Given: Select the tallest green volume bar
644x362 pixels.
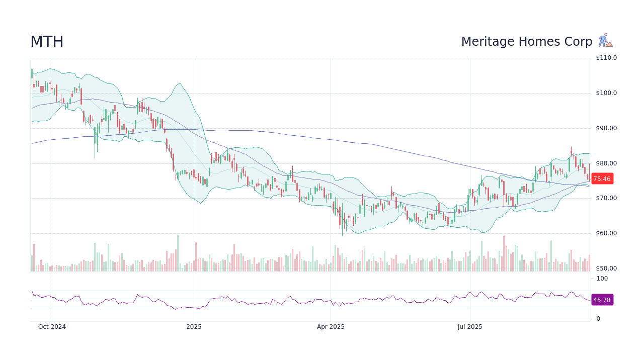Looking at the screenshot, I should 179,251.
